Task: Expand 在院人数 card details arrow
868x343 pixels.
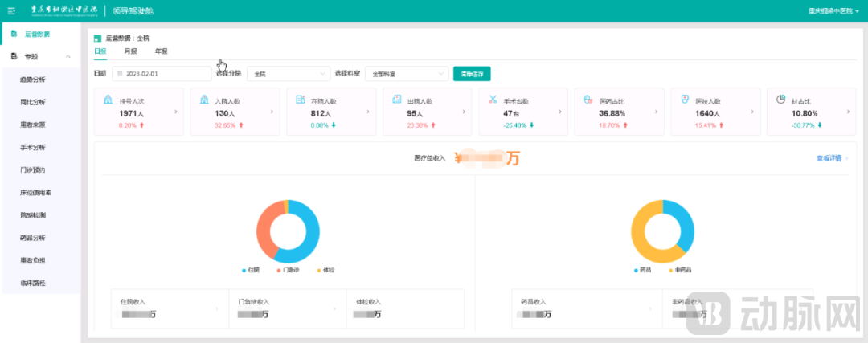Action: point(368,112)
